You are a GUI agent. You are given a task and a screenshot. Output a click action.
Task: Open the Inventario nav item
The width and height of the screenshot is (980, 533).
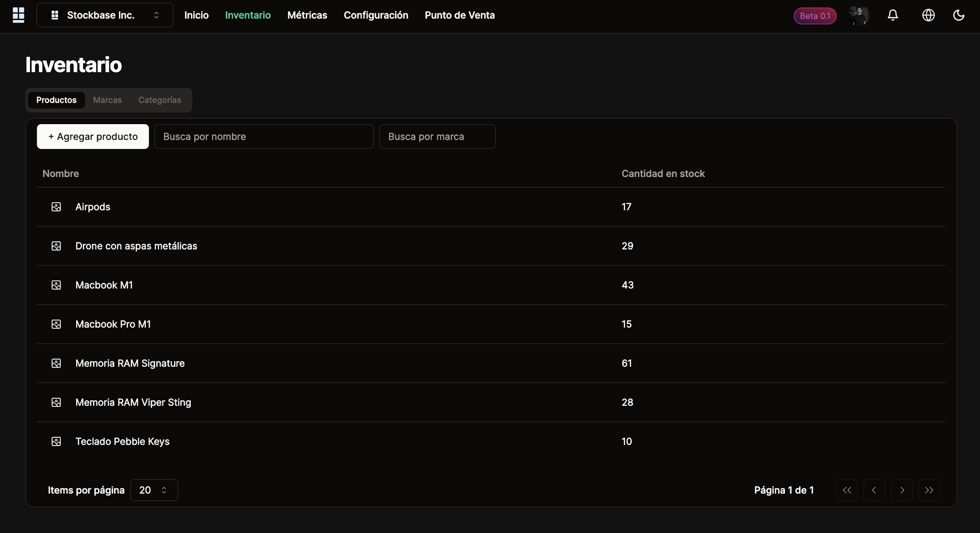coord(248,15)
